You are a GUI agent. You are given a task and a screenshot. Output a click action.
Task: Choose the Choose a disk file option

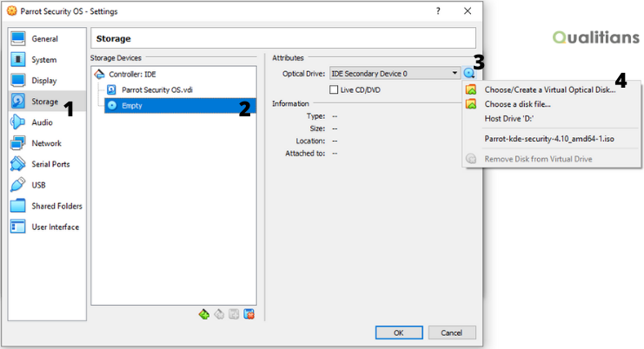coord(550,104)
